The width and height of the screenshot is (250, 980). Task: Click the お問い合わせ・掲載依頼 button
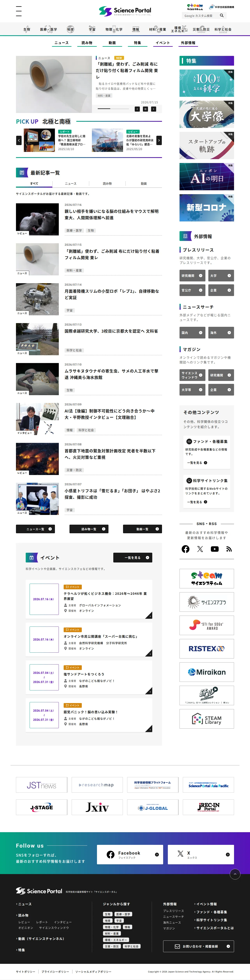199,946
